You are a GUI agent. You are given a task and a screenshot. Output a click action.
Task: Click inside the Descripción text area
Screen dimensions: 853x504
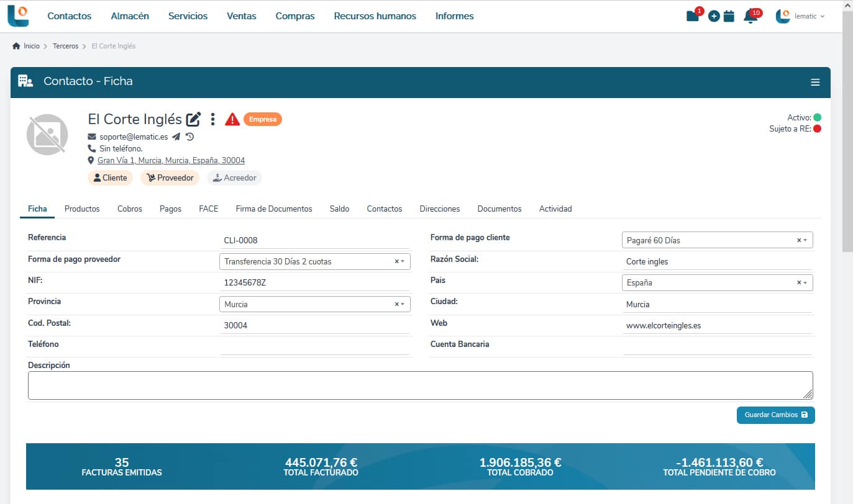point(421,385)
